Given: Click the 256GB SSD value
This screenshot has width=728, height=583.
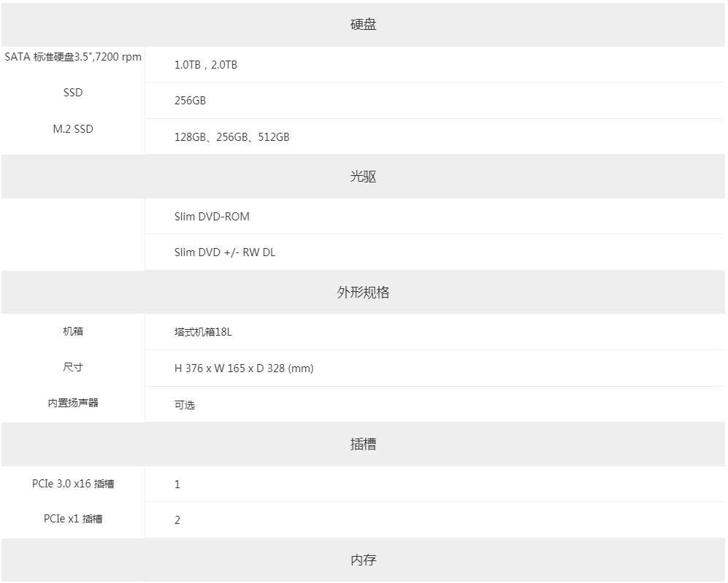Looking at the screenshot, I should coord(190,101).
